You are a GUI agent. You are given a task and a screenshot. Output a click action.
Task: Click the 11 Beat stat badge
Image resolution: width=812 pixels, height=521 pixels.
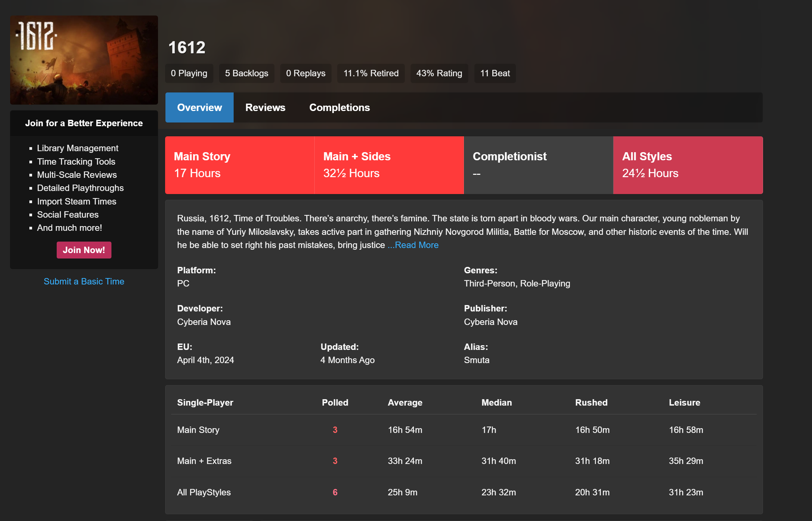[495, 74]
